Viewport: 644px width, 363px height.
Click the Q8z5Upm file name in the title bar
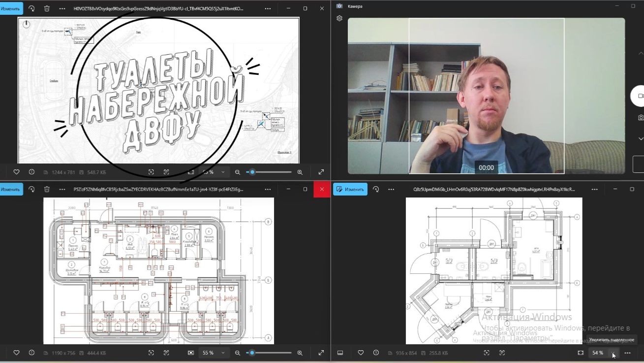point(494,189)
